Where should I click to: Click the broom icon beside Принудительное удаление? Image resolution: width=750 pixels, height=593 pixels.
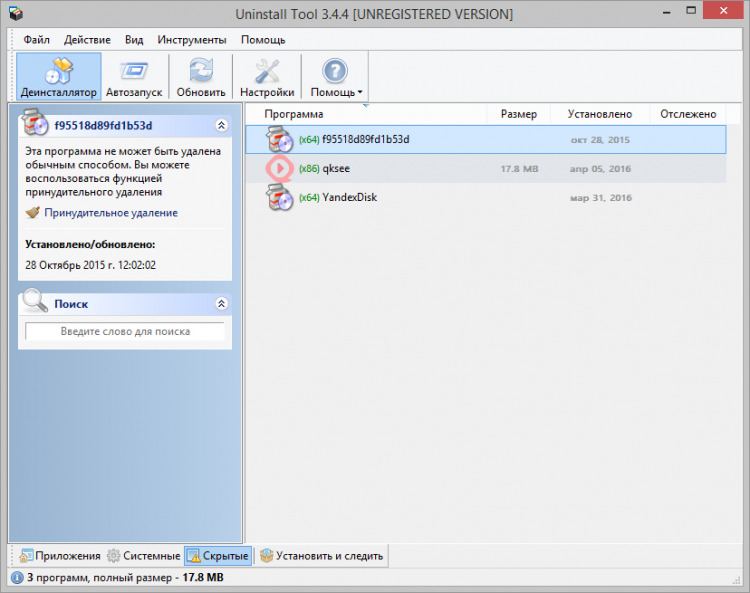[33, 212]
